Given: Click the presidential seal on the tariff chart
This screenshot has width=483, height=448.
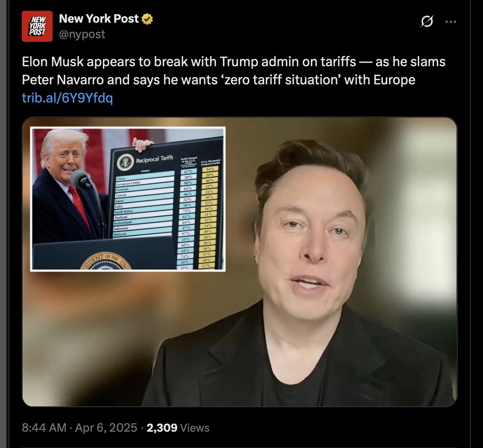Looking at the screenshot, I should point(126,162).
